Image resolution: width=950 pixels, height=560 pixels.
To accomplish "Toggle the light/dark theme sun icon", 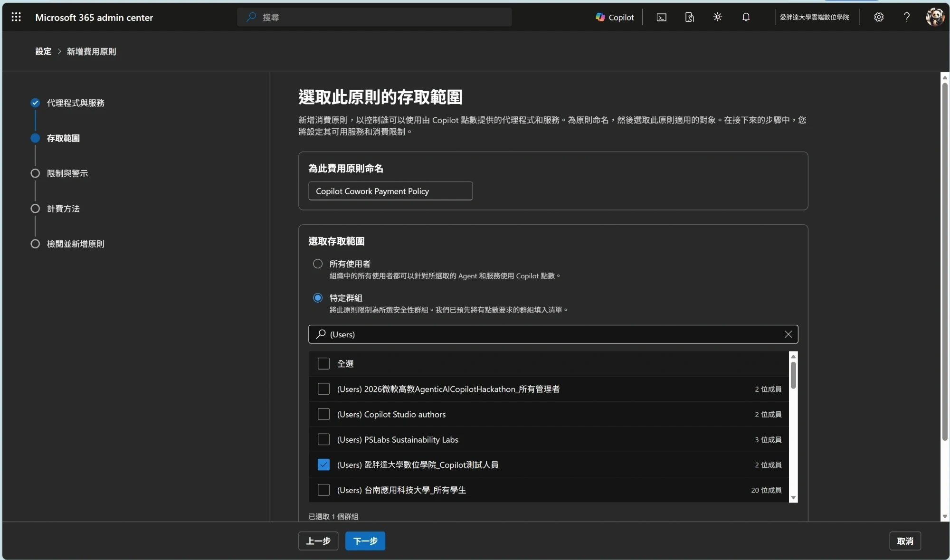I will click(717, 17).
